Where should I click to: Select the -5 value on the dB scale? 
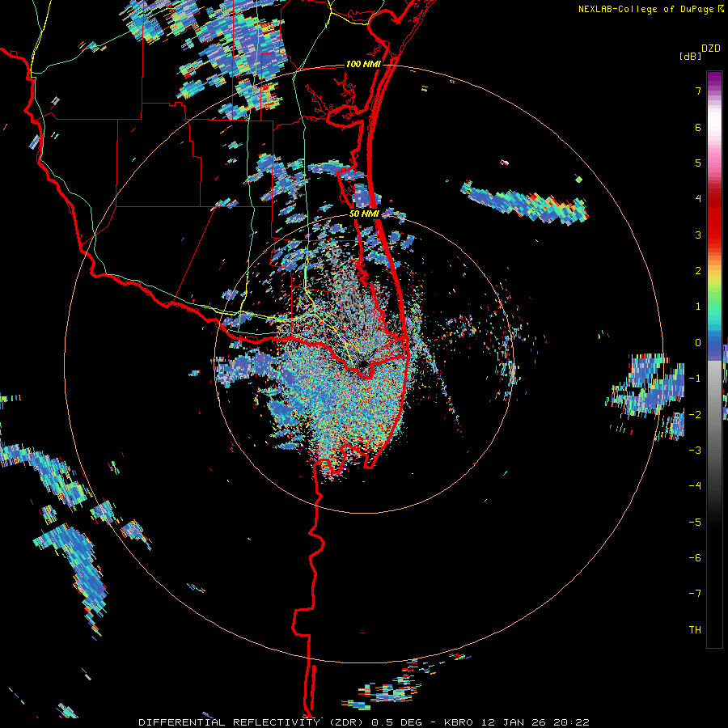695,522
